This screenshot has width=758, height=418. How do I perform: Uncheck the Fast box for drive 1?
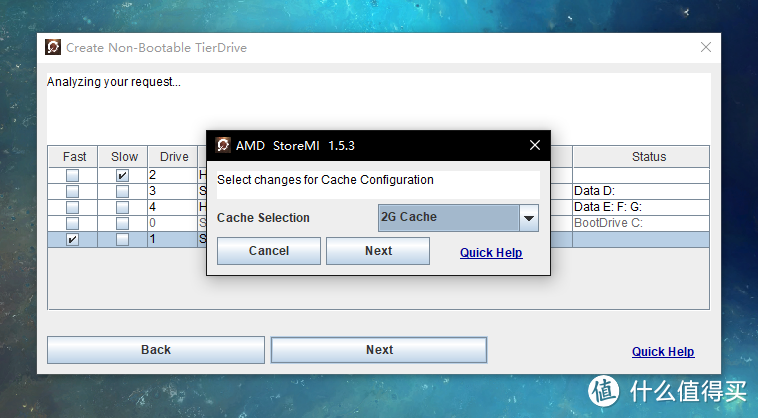pos(73,239)
